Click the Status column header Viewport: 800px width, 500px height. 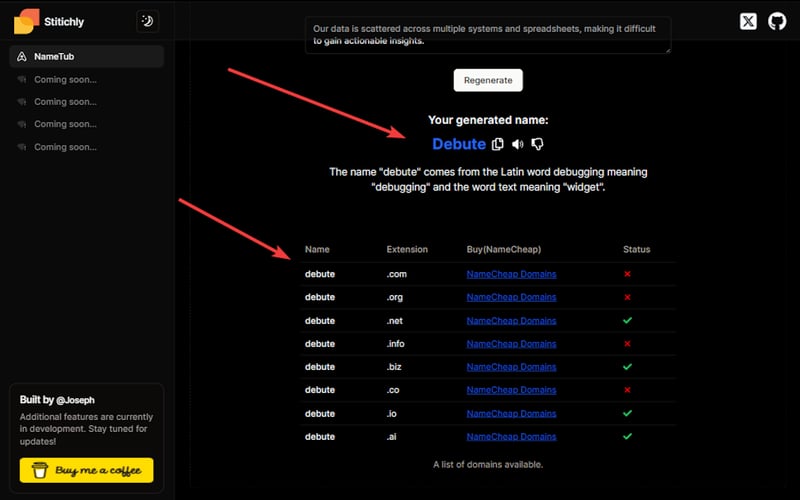[636, 249]
